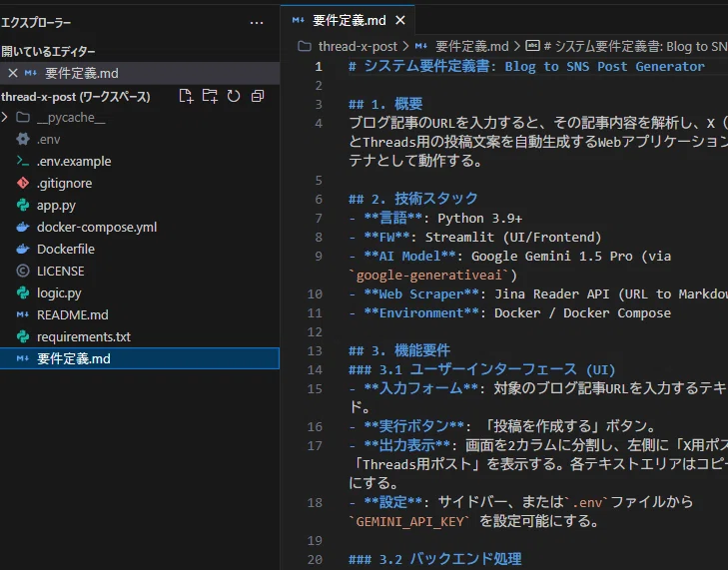The image size is (728, 570).
Task: Click the '## 1. 概要' heading line
Action: 385,104
